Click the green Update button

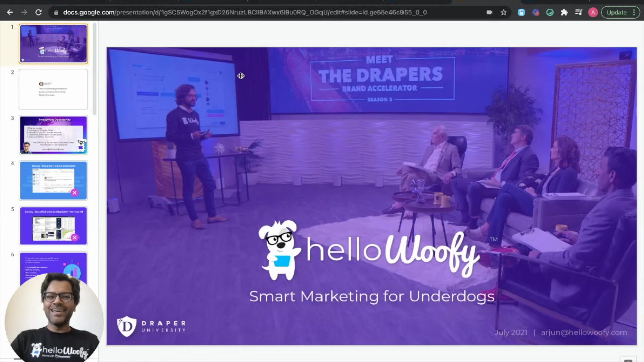[x=617, y=12]
